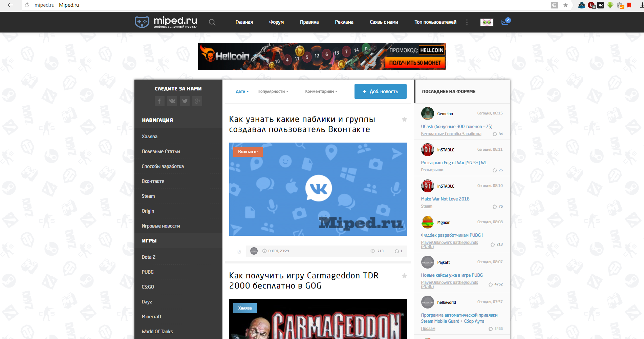Image resolution: width=644 pixels, height=339 pixels.
Task: Open Реклама in top menu
Action: 344,22
